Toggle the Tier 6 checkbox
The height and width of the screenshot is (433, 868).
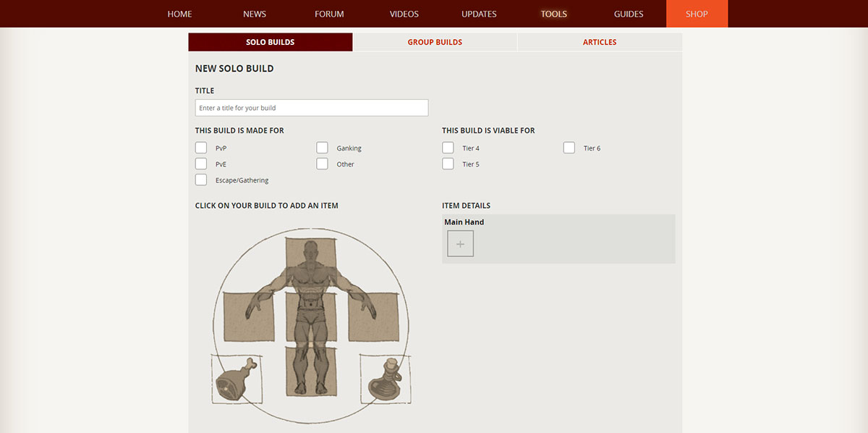click(569, 148)
